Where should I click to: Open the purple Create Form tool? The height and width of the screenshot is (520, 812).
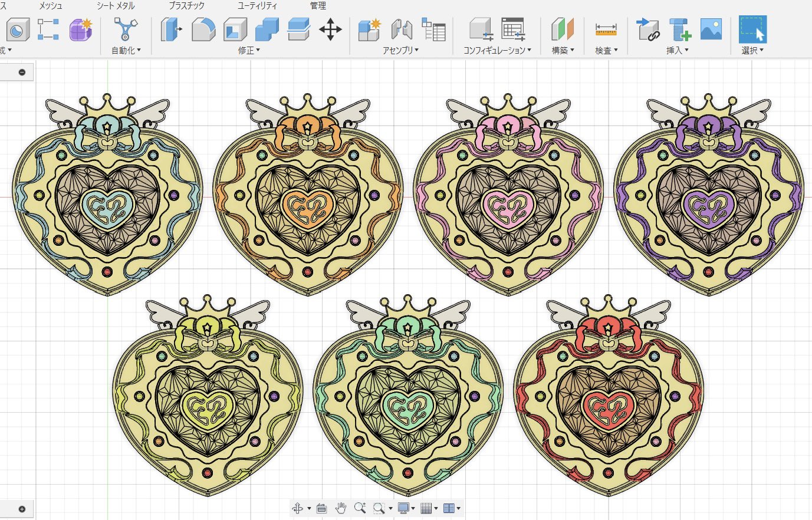point(81,29)
